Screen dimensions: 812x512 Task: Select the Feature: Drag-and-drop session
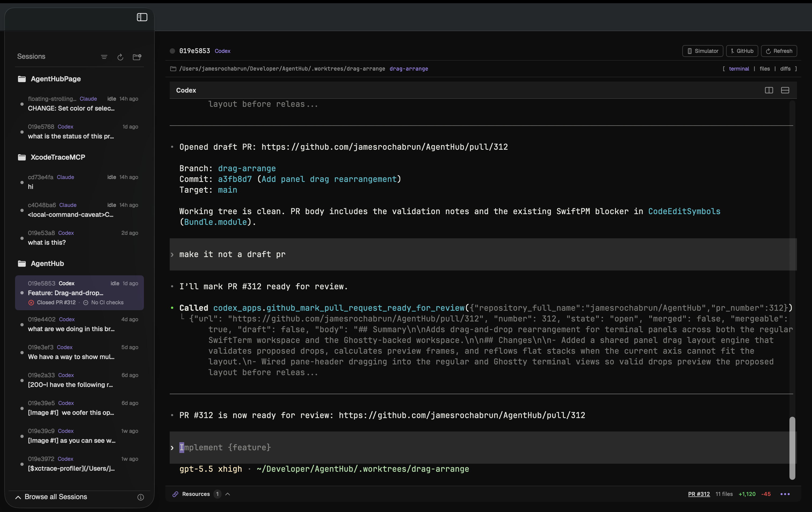[x=79, y=292]
